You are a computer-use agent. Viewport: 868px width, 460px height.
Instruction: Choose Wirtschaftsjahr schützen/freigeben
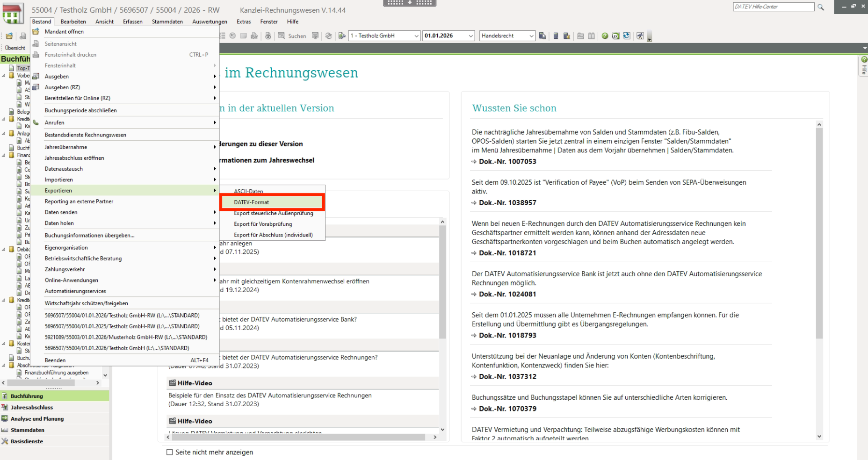click(125, 303)
